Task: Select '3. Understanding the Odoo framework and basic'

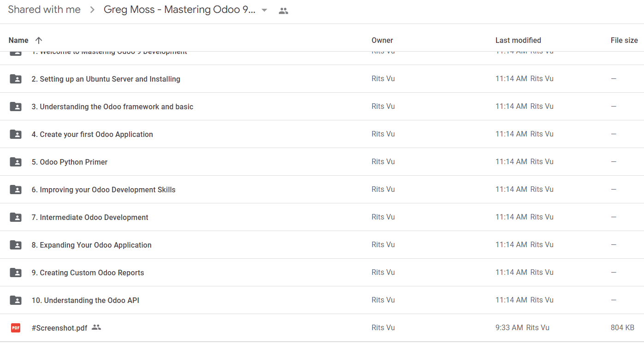Action: [112, 107]
